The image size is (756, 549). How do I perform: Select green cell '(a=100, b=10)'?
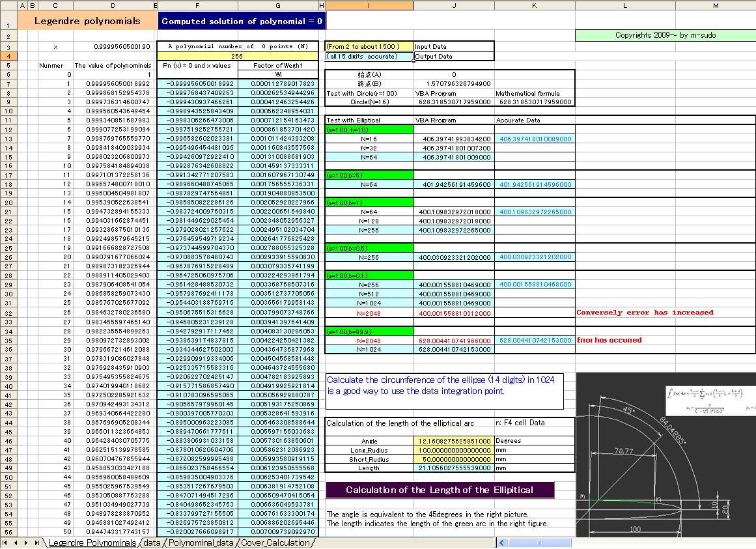point(369,130)
